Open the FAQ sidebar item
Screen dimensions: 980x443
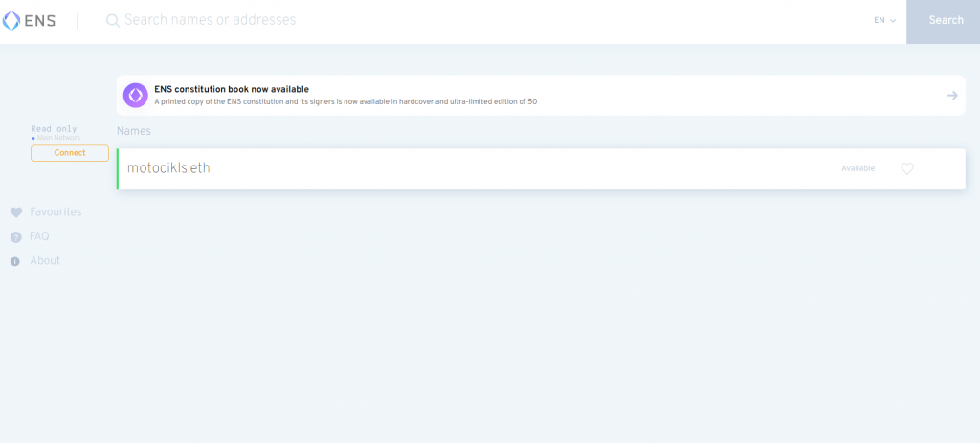(x=39, y=236)
